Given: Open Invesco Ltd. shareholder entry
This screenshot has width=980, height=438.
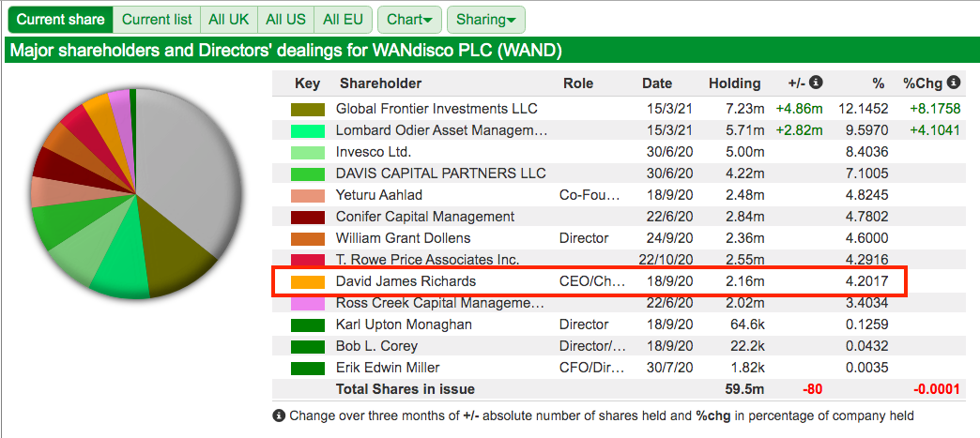Looking at the screenshot, I should [373, 152].
